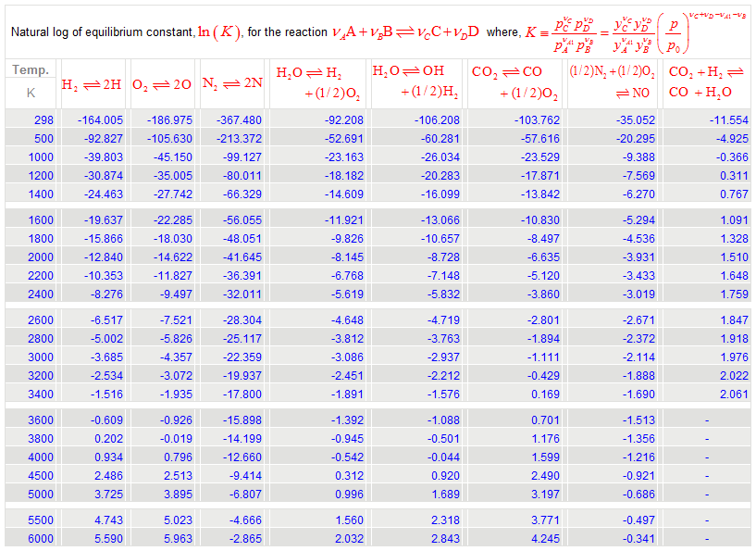This screenshot has height=551, width=756.
Task: Click value 2.513 in the 4500 row
Action: coord(178,476)
